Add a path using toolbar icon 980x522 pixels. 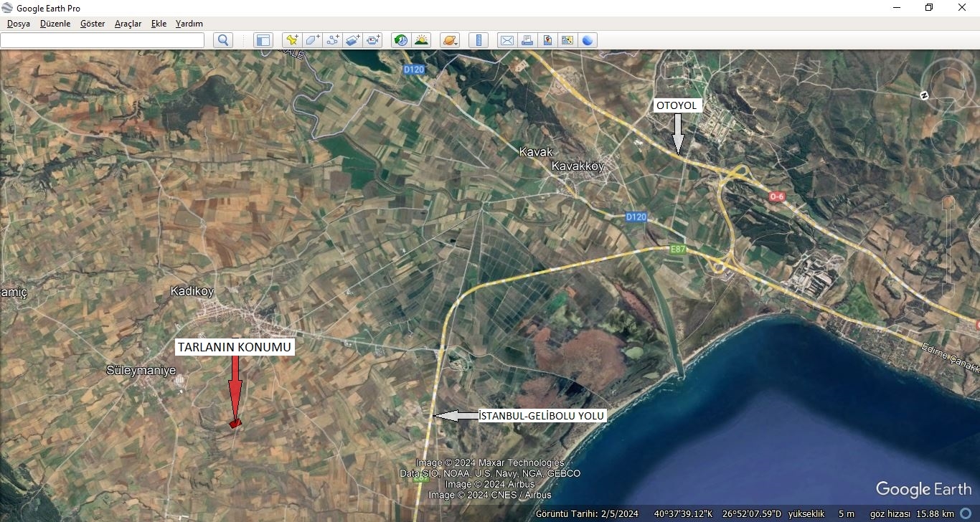pyautogui.click(x=333, y=40)
